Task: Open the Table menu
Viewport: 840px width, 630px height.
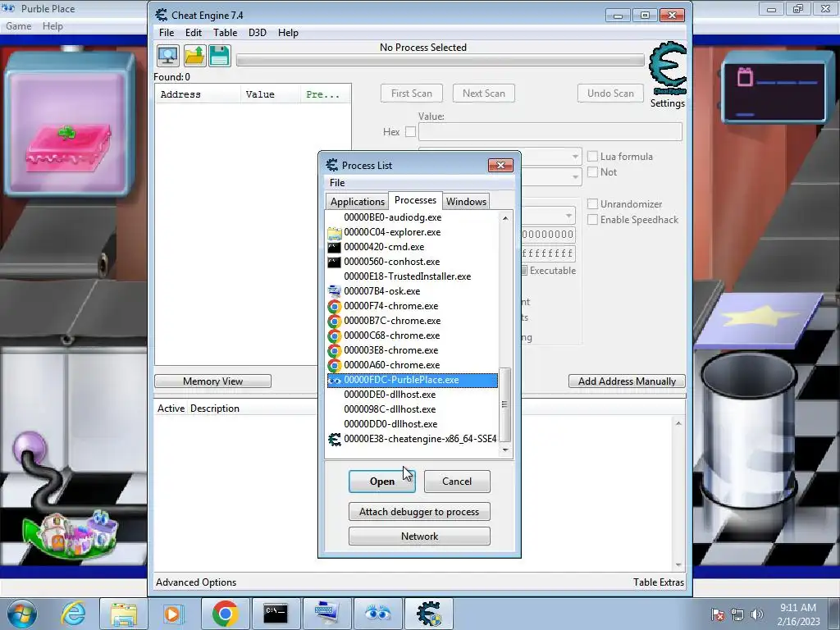Action: pyautogui.click(x=225, y=33)
